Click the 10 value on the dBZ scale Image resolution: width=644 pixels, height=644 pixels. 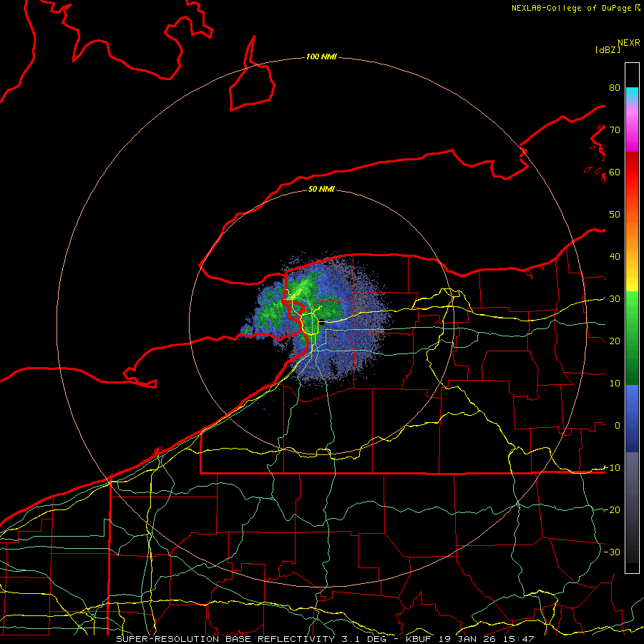pyautogui.click(x=615, y=384)
